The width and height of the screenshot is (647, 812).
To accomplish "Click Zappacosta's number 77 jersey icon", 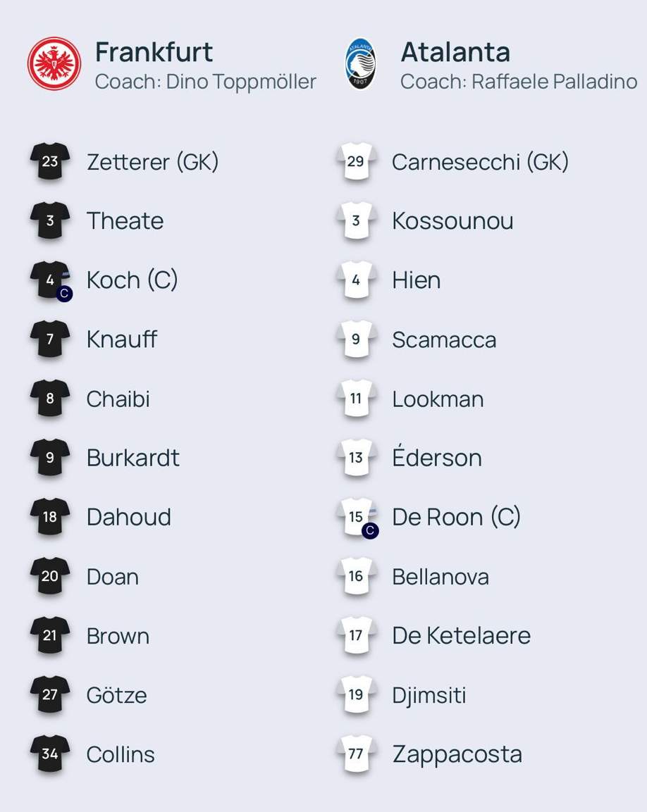I will click(356, 754).
